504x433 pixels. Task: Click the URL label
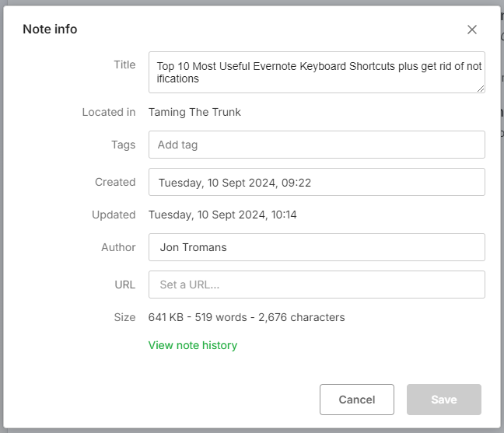124,285
